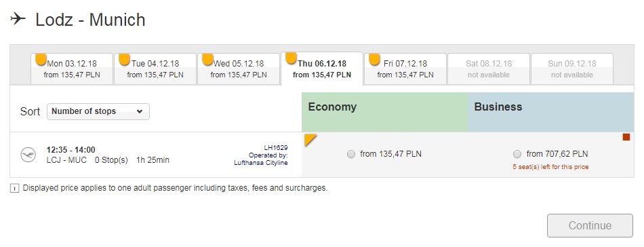Click the red square marker in Business cell
Screen dimensions: 644x247
coord(626,137)
